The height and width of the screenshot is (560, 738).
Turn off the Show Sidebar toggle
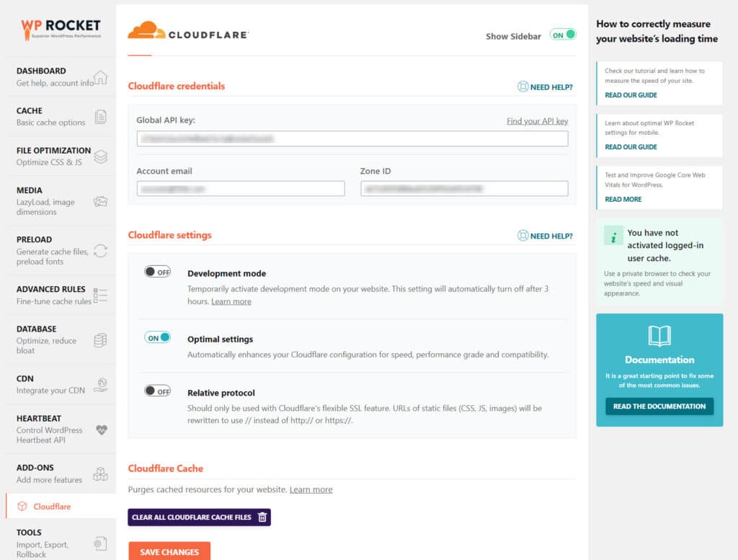[562, 35]
